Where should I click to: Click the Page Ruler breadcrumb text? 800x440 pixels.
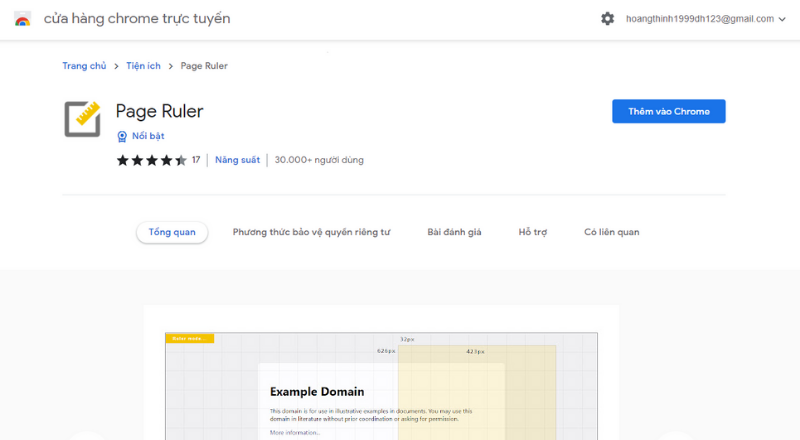tap(204, 66)
